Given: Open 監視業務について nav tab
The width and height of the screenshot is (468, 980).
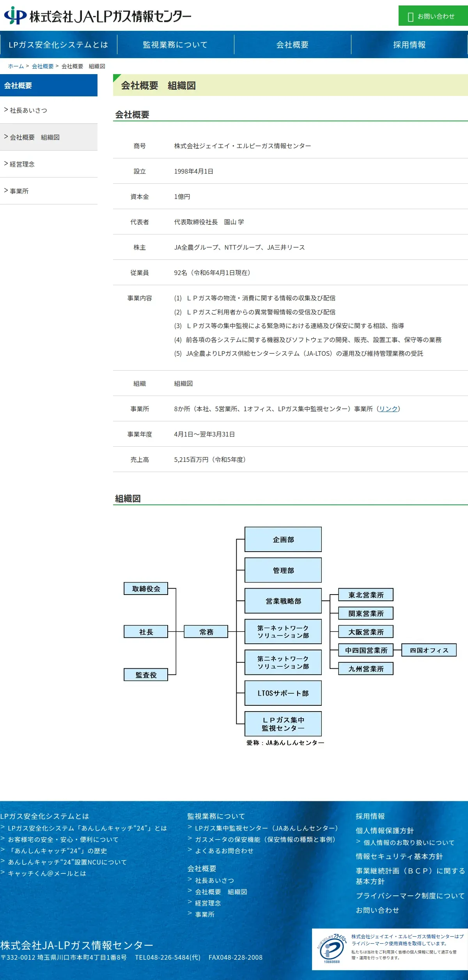Looking at the screenshot, I should 175,44.
